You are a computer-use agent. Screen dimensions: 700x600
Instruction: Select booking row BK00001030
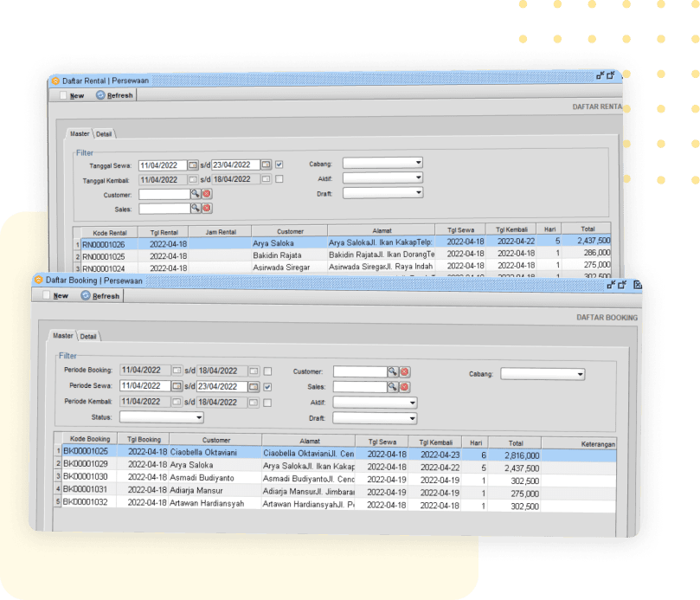point(335,479)
